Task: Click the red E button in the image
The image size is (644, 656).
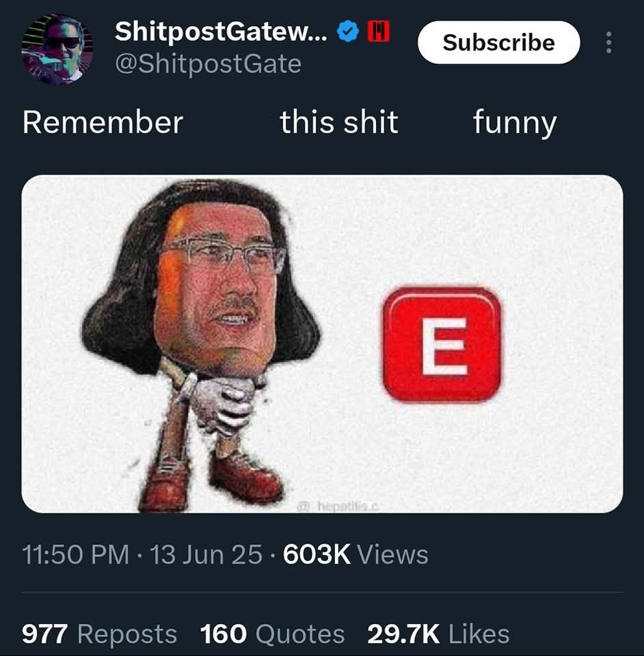Action: 442,345
